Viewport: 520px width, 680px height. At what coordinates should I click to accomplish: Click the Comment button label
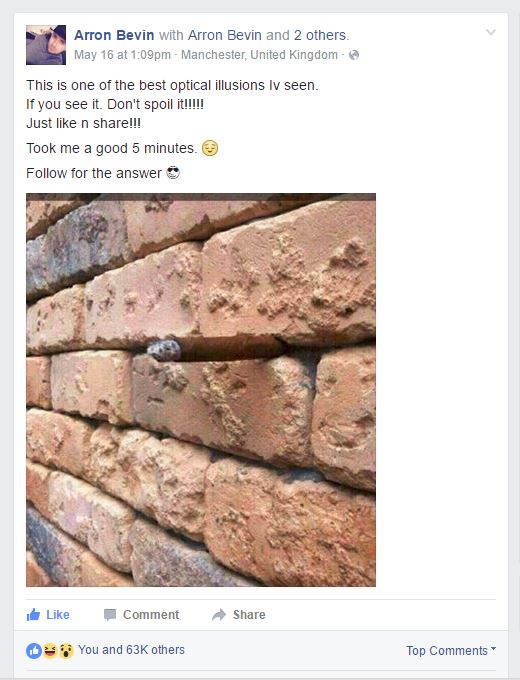point(151,615)
